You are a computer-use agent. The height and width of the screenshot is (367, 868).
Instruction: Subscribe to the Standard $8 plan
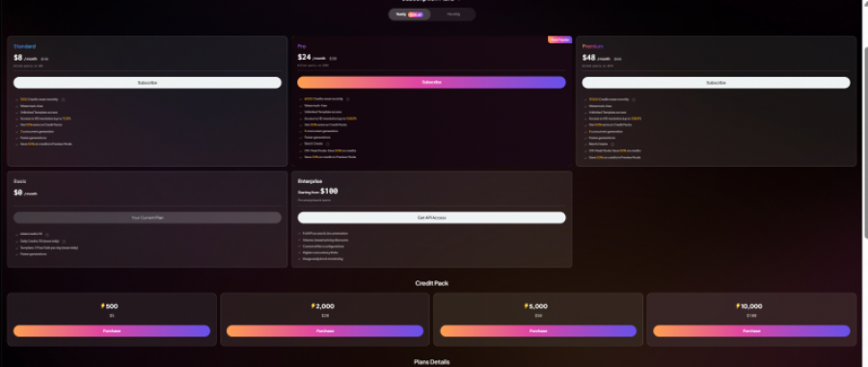click(148, 83)
